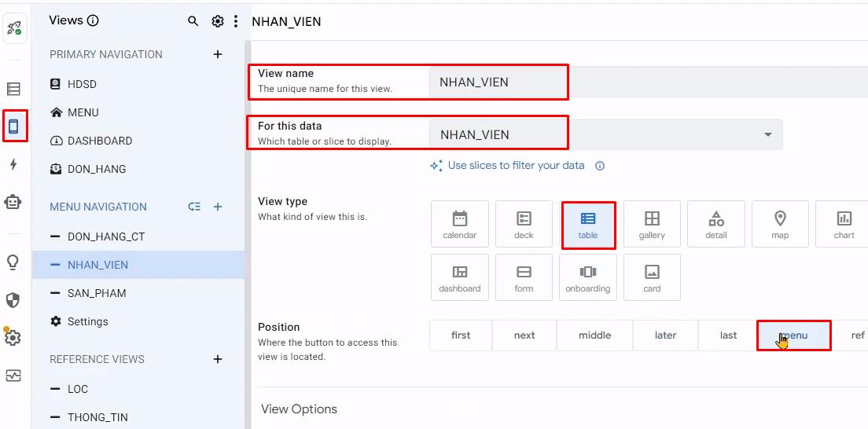Open the For this data dropdown

point(605,134)
